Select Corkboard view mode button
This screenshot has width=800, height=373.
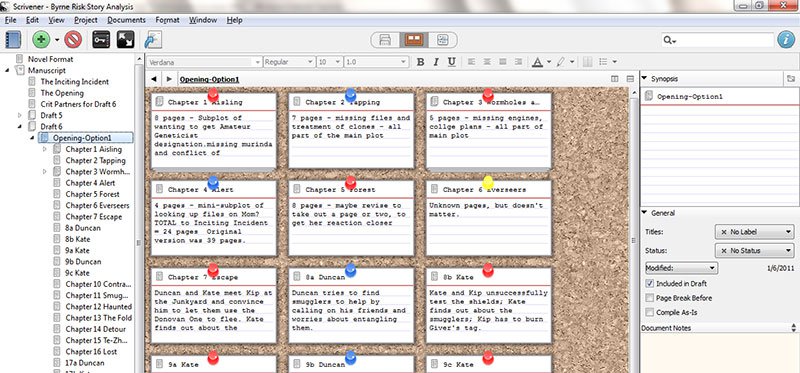point(414,40)
